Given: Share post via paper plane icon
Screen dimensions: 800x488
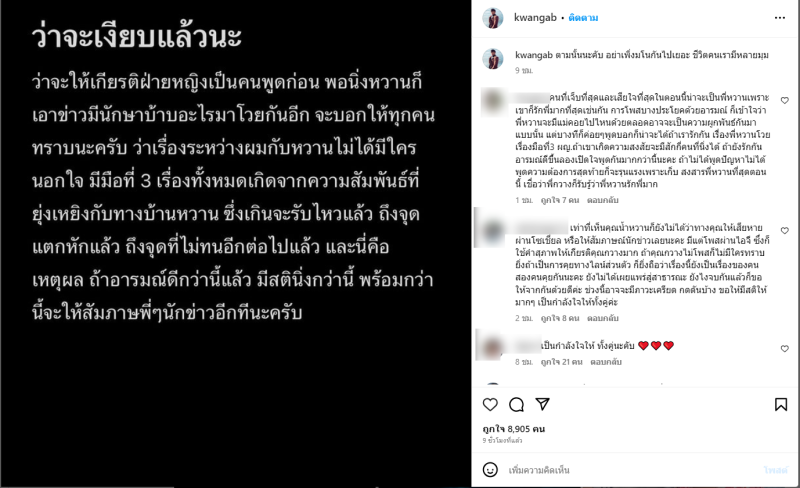Looking at the screenshot, I should pyautogui.click(x=542, y=404).
